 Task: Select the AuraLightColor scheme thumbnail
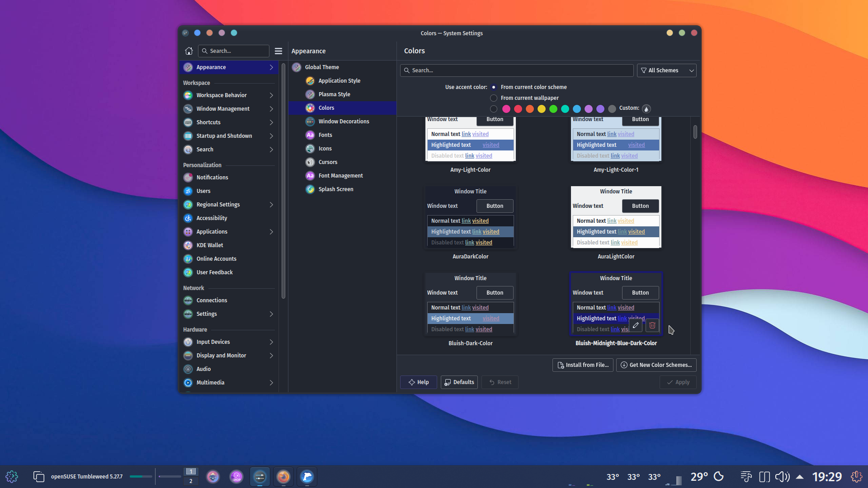coord(616,217)
